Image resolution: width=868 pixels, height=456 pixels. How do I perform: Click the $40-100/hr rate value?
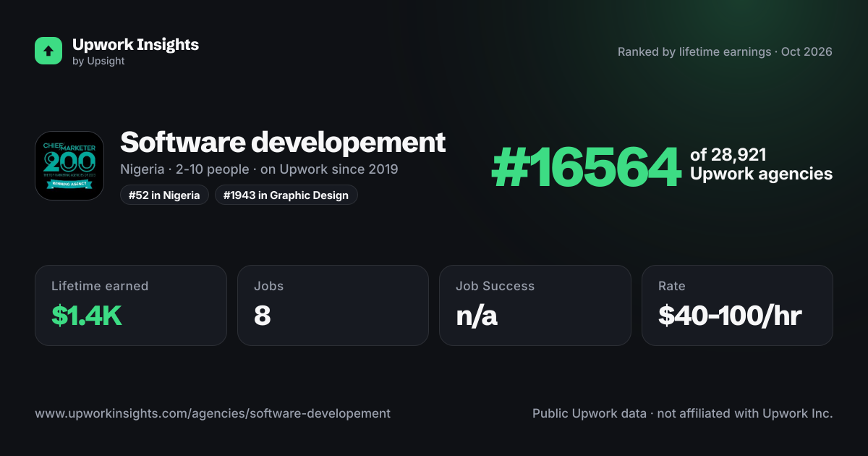pyautogui.click(x=730, y=316)
